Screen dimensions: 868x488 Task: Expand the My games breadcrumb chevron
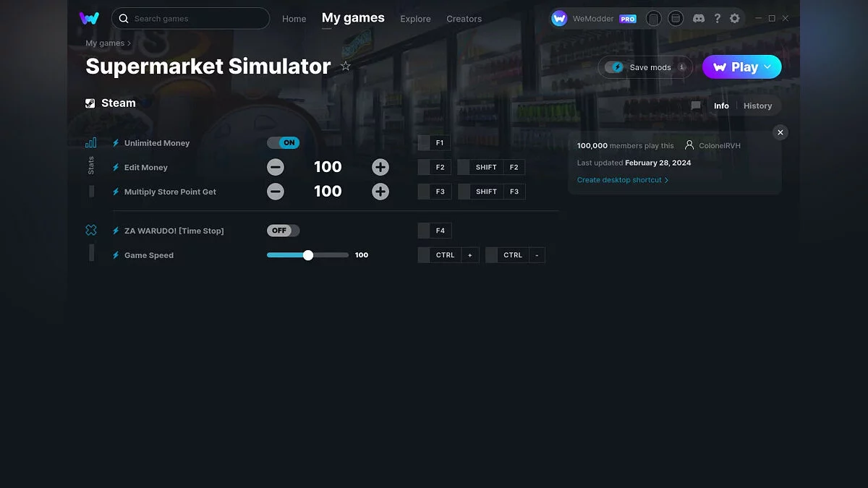(x=130, y=43)
